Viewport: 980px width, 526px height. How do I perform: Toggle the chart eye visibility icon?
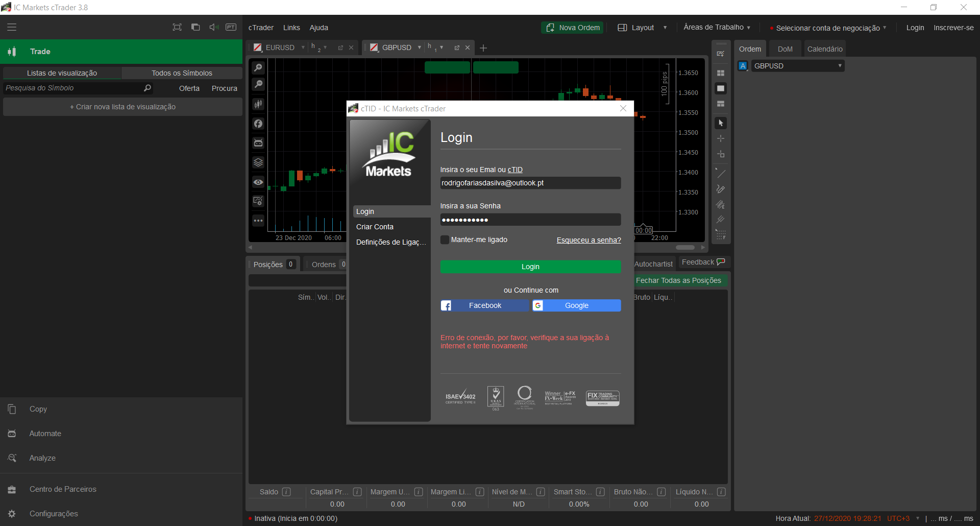point(259,182)
